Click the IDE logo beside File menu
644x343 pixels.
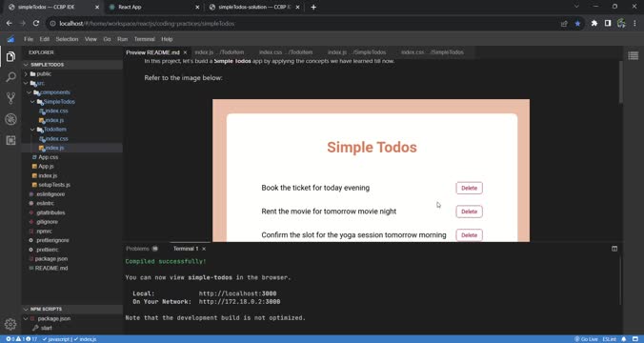(10, 39)
